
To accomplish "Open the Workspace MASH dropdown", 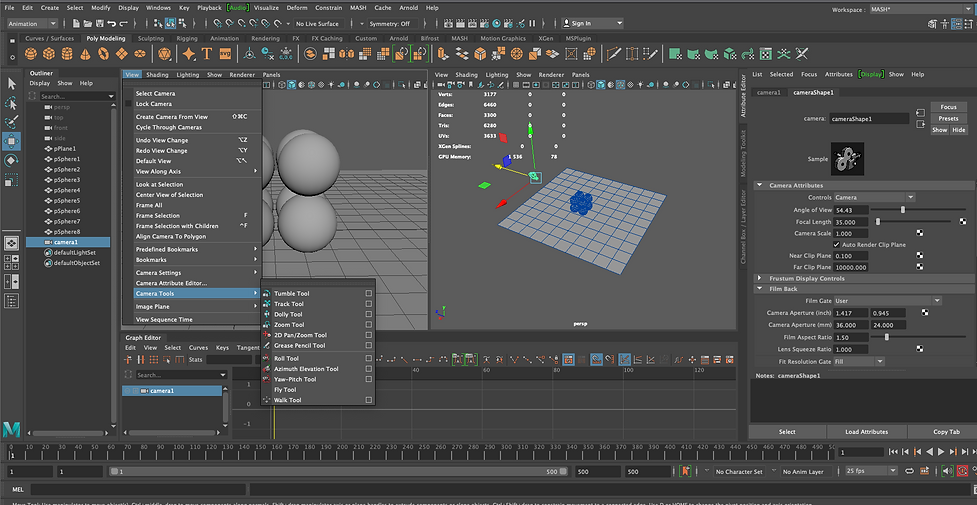I will [921, 9].
